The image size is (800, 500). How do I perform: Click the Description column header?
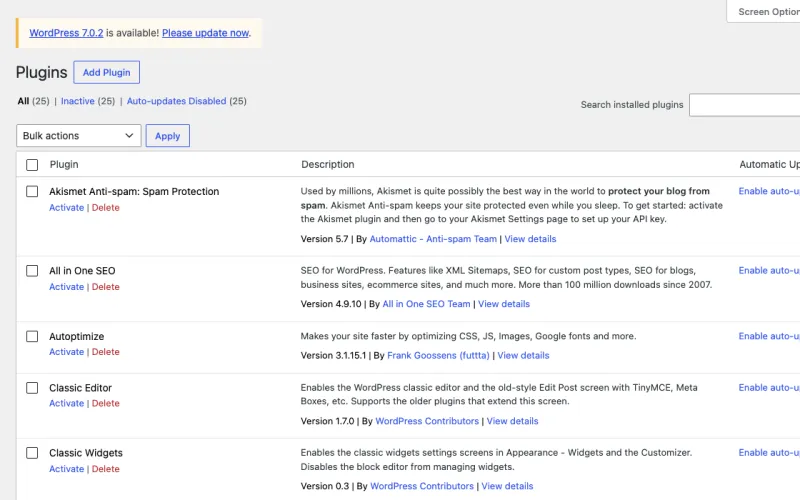point(328,164)
